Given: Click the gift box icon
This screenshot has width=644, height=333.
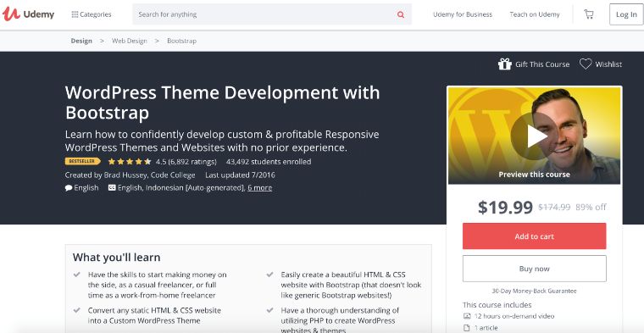Looking at the screenshot, I should [x=505, y=64].
